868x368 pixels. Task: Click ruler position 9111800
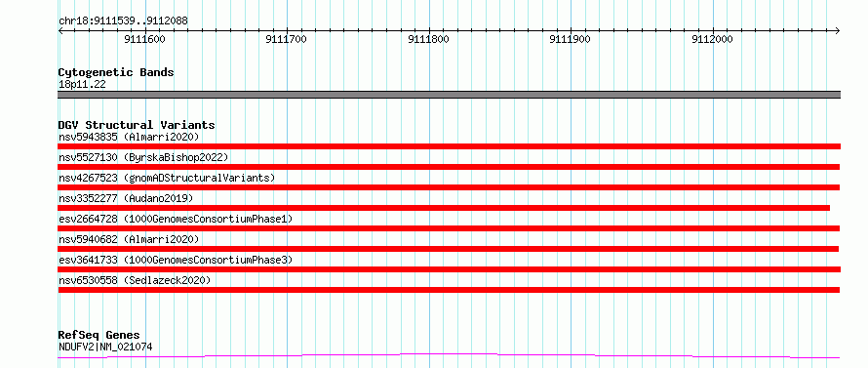pos(428,39)
